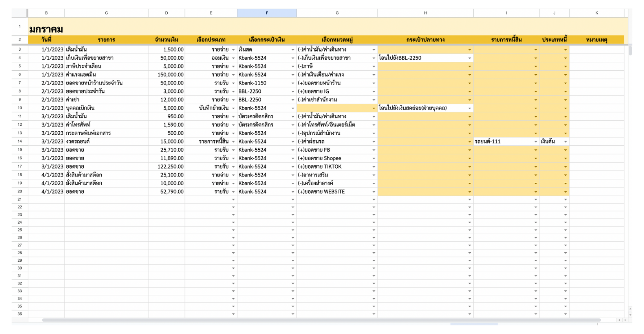The width and height of the screenshot is (644, 334).
Task: Open destination dropdown โอนไปยังBBL-2250
Action: 470,58
